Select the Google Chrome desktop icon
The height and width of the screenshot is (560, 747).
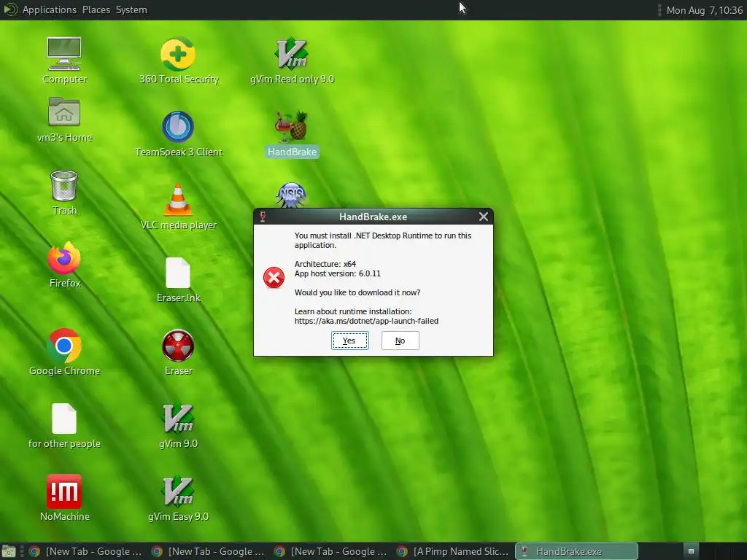pos(64,346)
